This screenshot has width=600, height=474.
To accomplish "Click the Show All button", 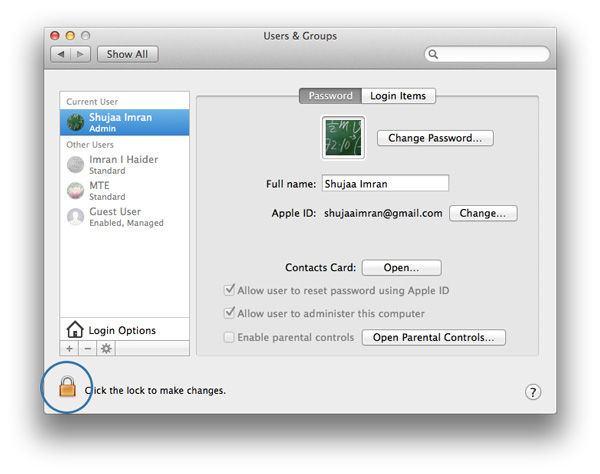I will 127,54.
